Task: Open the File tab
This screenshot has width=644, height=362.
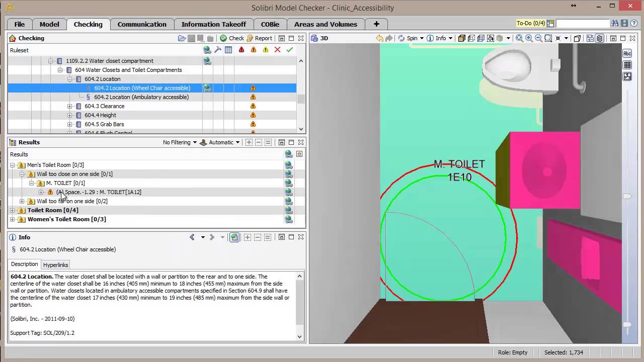Action: tap(20, 24)
